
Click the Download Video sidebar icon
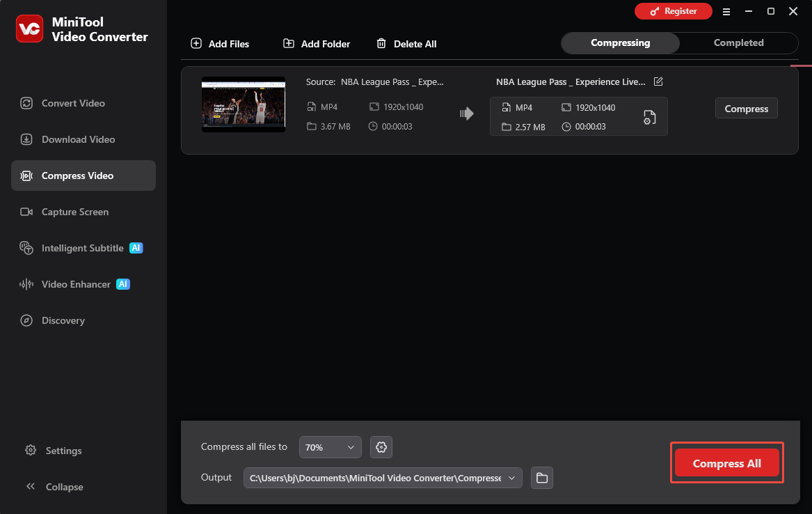click(26, 139)
